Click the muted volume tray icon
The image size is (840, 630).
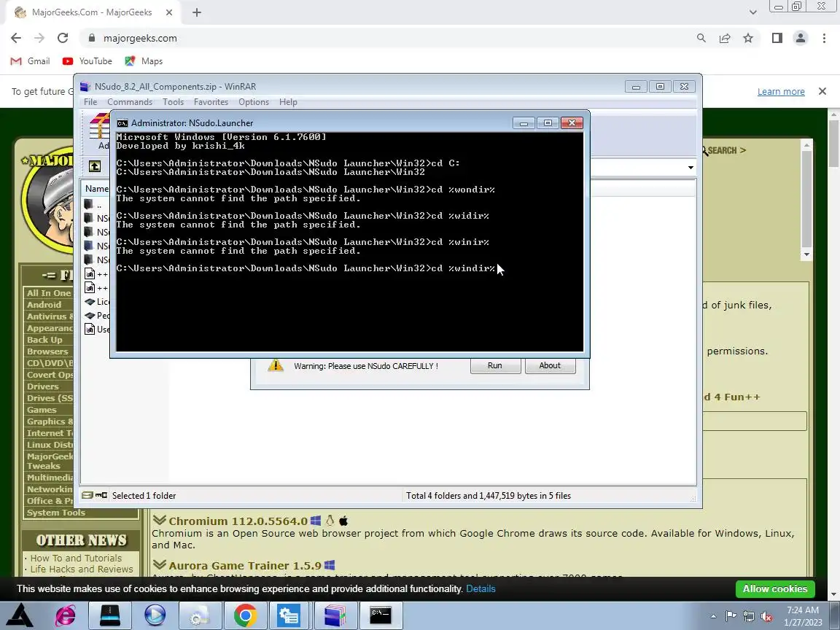click(x=766, y=616)
